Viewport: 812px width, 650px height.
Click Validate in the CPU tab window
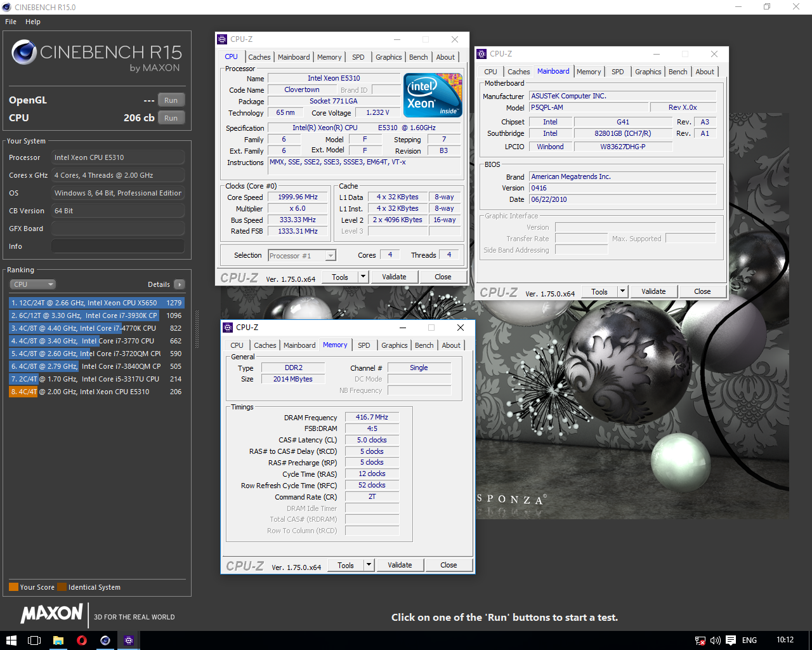tap(394, 277)
